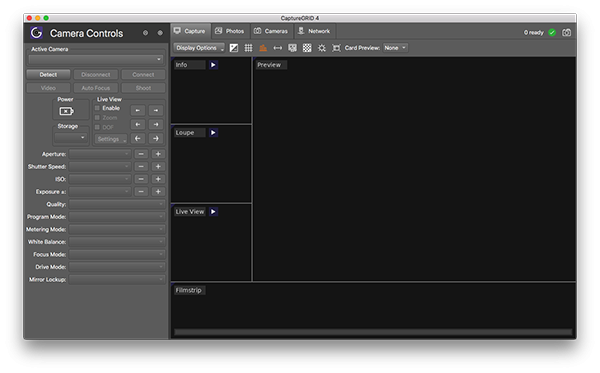Image resolution: width=600 pixels, height=373 pixels.
Task: Toggle the grid overlay icon
Action: coord(248,48)
